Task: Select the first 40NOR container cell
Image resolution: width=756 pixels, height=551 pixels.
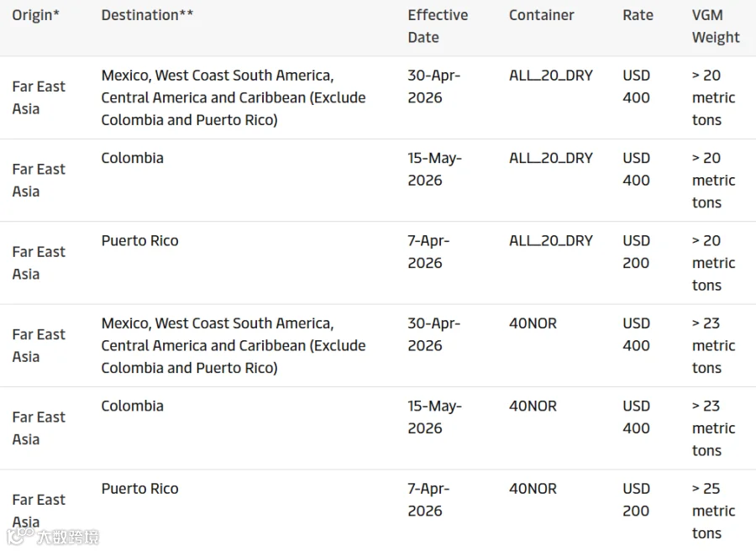Action: point(533,323)
